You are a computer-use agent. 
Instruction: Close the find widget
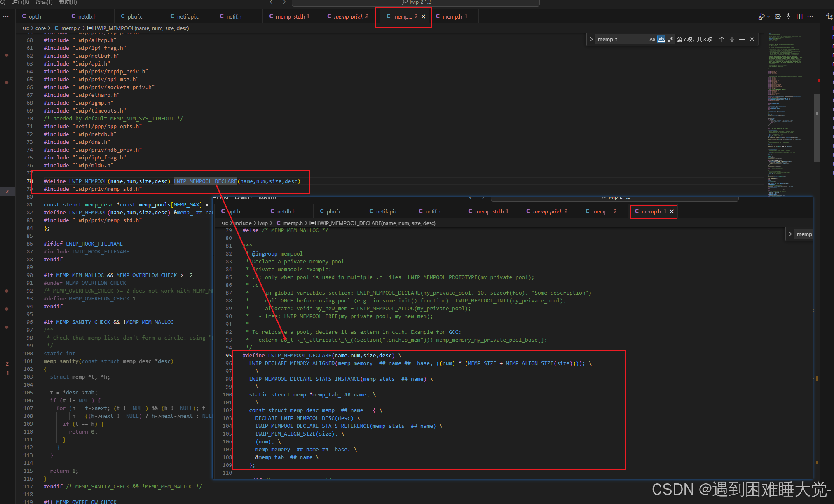[752, 39]
